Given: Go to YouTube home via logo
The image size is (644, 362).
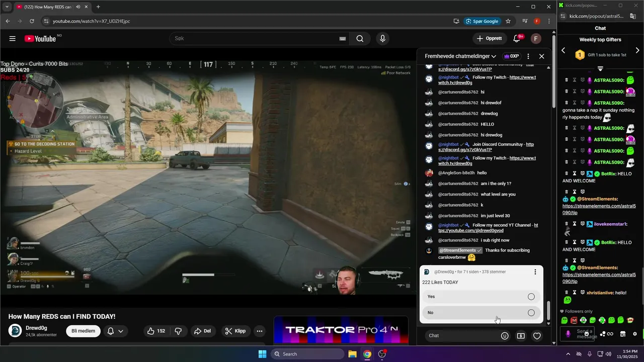Looking at the screenshot, I should 40,39.
